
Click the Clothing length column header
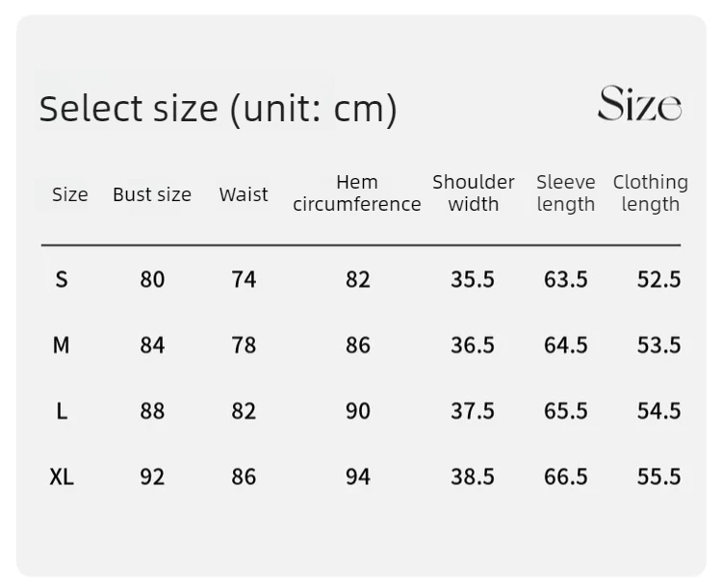tap(651, 193)
